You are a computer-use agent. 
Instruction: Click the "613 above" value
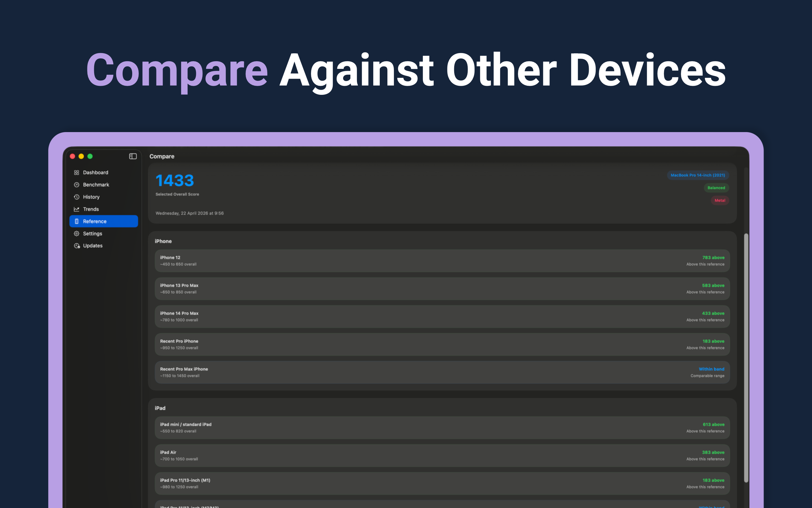[x=714, y=425]
